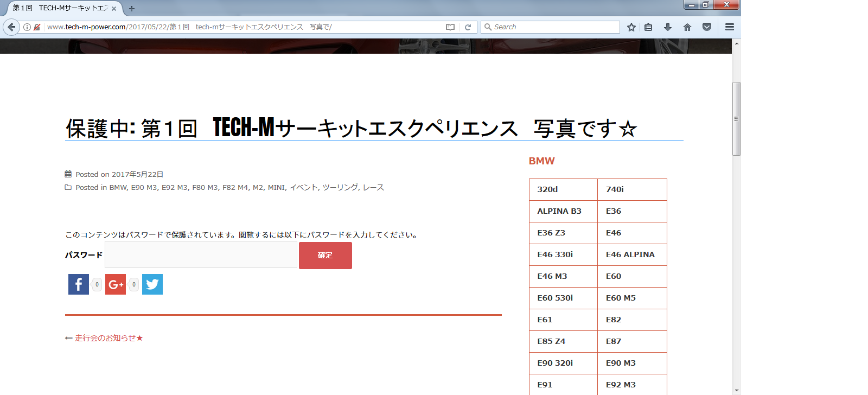Focus the browser Search field
868x395 pixels.
click(550, 27)
